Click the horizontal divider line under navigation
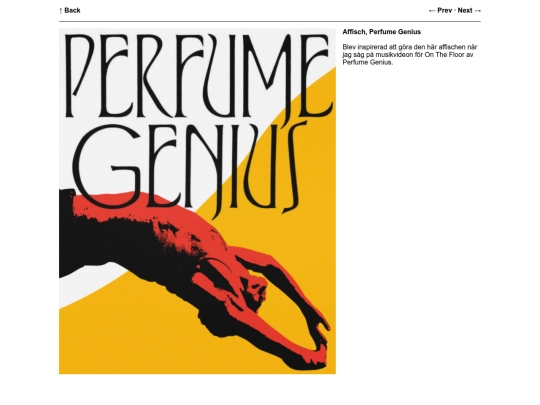The width and height of the screenshot is (540, 405). tap(270, 21)
